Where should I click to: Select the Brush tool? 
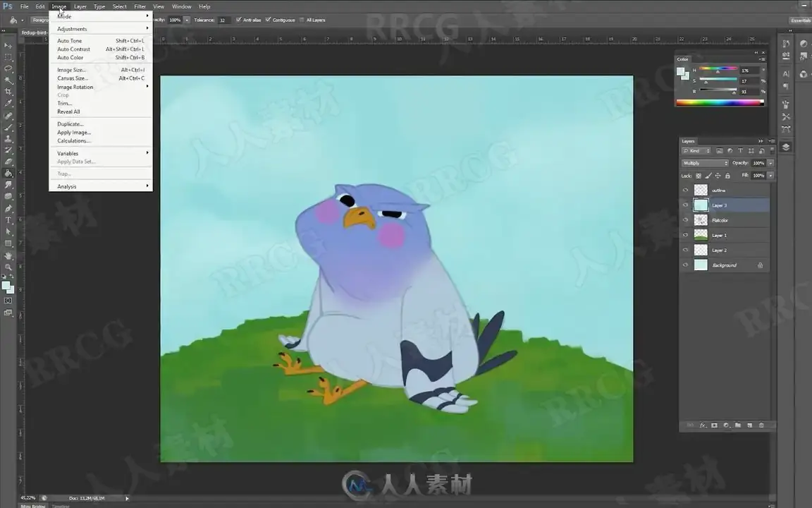[x=8, y=127]
